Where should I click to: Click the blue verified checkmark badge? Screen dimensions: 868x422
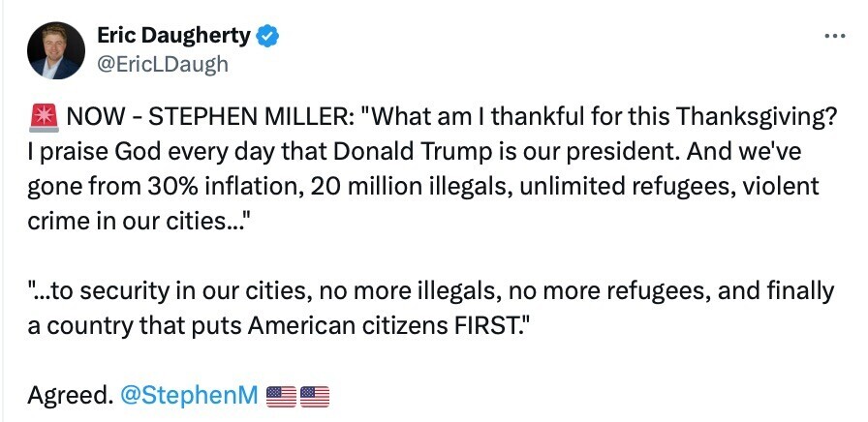click(x=268, y=37)
